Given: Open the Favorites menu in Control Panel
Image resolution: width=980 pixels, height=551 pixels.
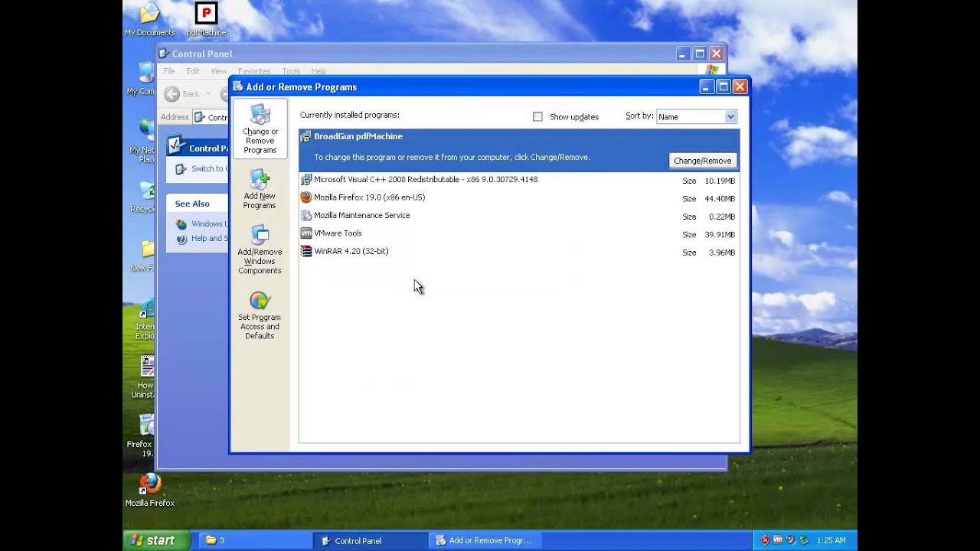Looking at the screenshot, I should (253, 71).
